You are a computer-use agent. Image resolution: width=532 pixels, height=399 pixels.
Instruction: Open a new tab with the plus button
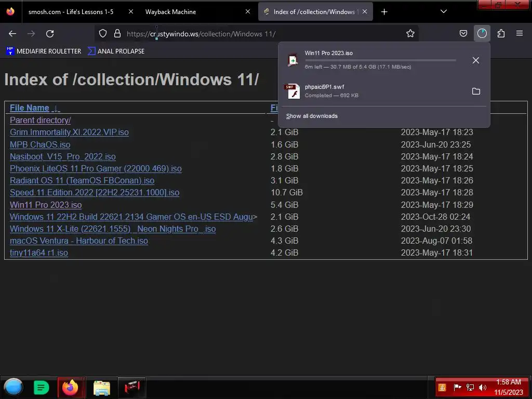[x=384, y=12]
